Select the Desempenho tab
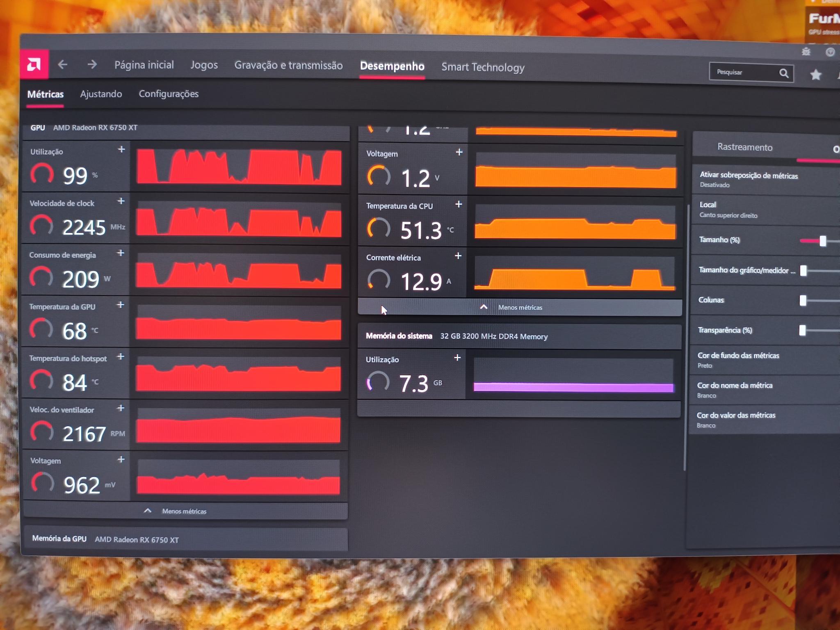The image size is (840, 630). tap(392, 66)
